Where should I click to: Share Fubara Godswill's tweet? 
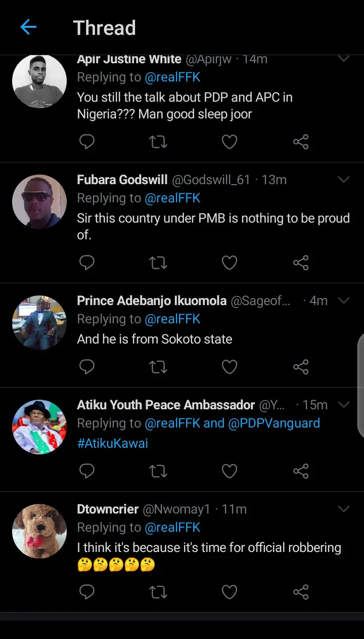coord(301,263)
